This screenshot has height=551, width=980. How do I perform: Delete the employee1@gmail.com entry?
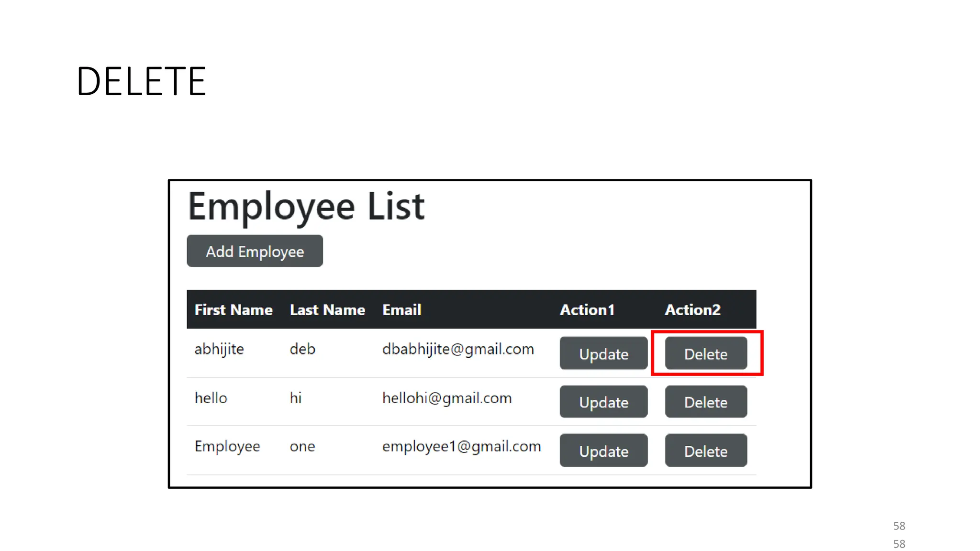coord(706,451)
